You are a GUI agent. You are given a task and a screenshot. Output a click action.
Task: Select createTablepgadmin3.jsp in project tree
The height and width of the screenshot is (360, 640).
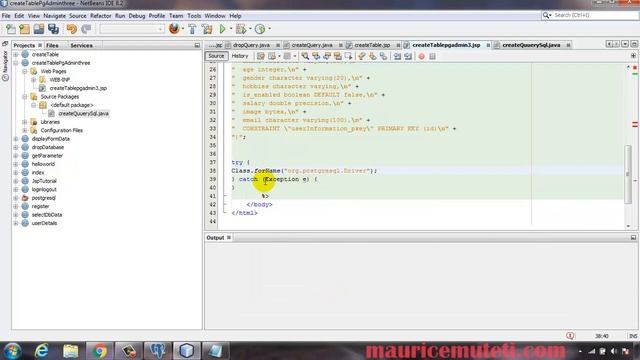[78, 88]
